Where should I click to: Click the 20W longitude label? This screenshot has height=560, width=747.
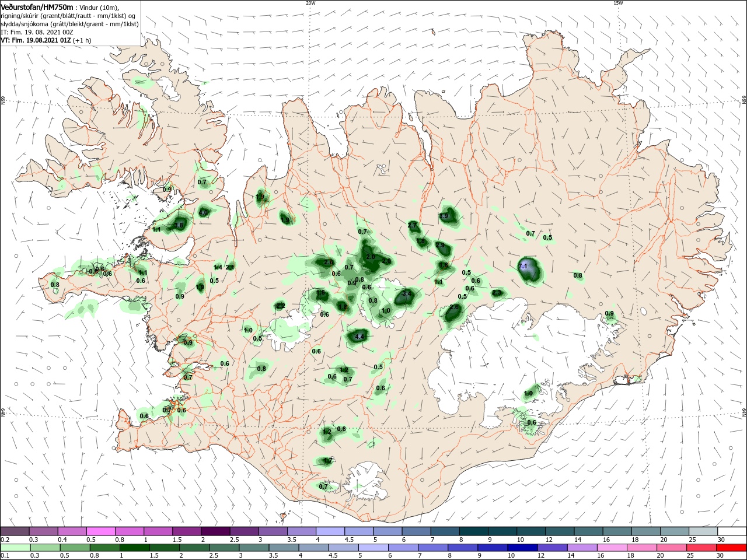pyautogui.click(x=310, y=2)
